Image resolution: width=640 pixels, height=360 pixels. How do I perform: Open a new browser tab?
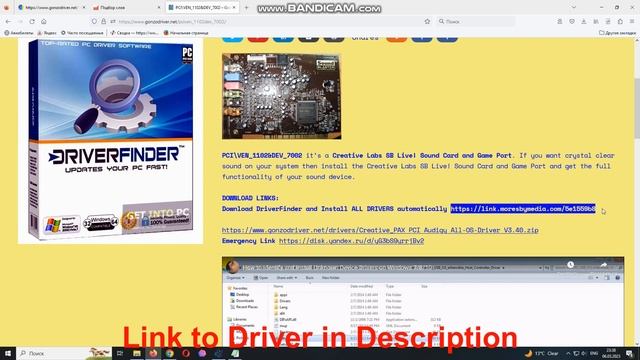pos(246,7)
